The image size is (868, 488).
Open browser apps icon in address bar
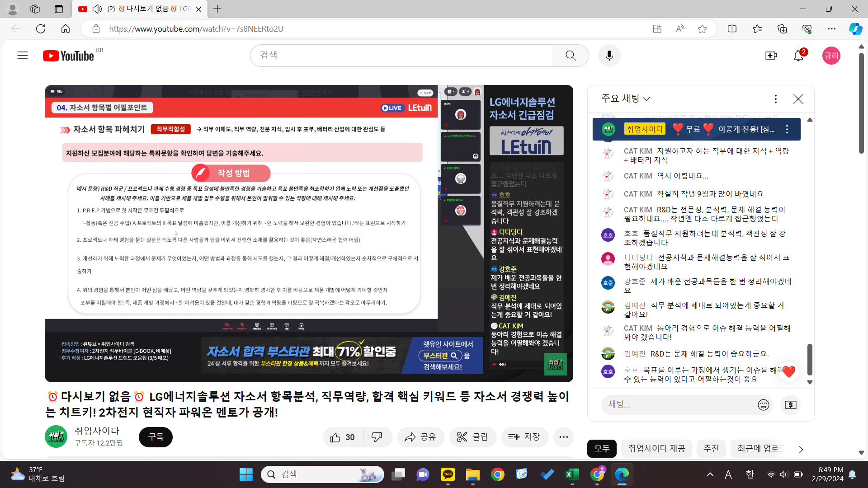click(x=657, y=29)
